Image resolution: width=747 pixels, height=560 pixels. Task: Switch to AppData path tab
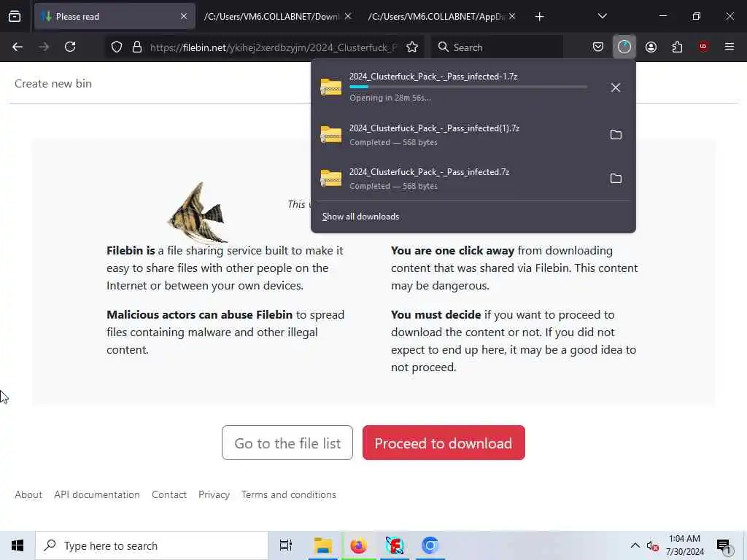point(436,17)
